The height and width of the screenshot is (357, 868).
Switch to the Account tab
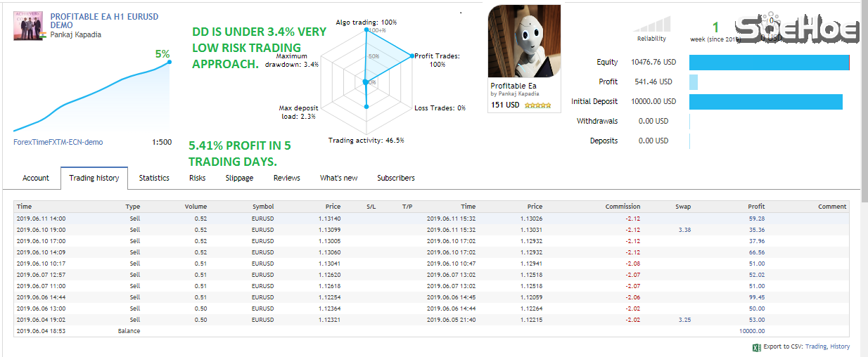35,178
